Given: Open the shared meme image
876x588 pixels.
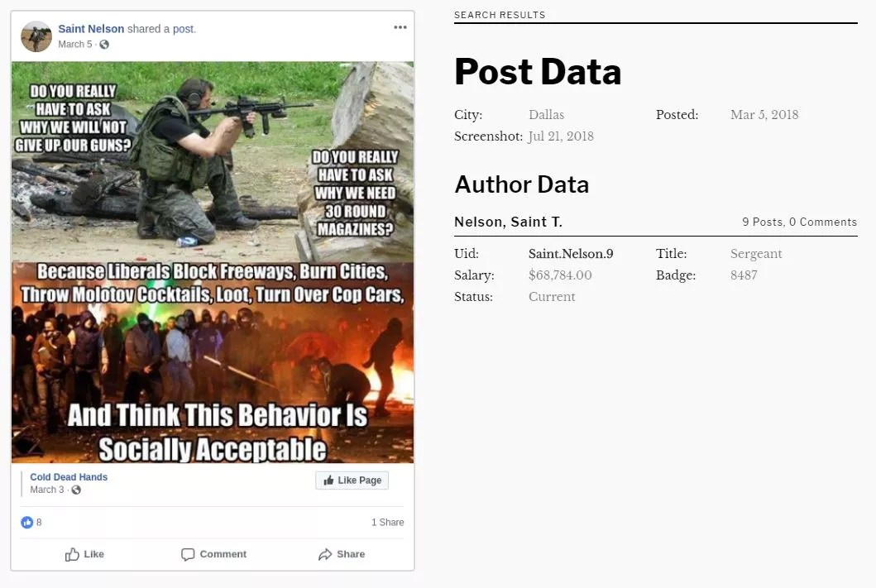Looking at the screenshot, I should (x=213, y=262).
